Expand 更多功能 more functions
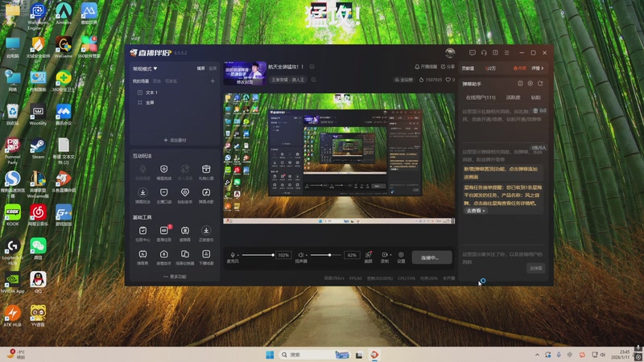This screenshot has height=362, width=644. pos(175,277)
